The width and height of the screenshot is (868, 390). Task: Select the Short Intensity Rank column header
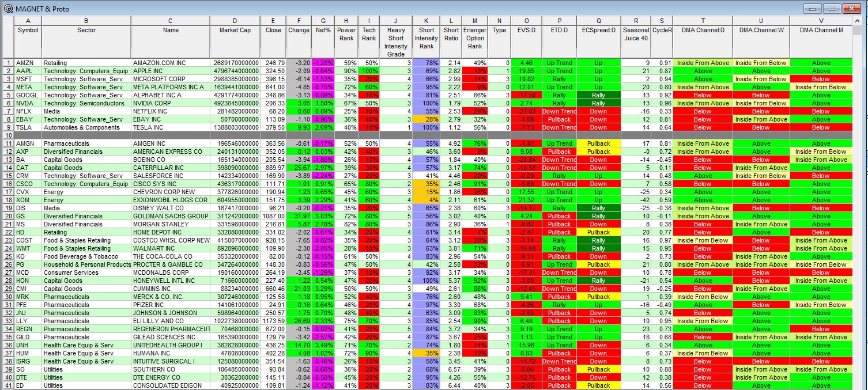coord(427,41)
